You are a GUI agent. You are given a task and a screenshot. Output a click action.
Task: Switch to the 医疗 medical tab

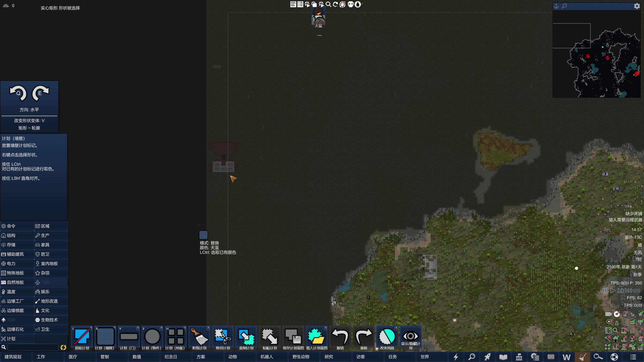point(80,357)
